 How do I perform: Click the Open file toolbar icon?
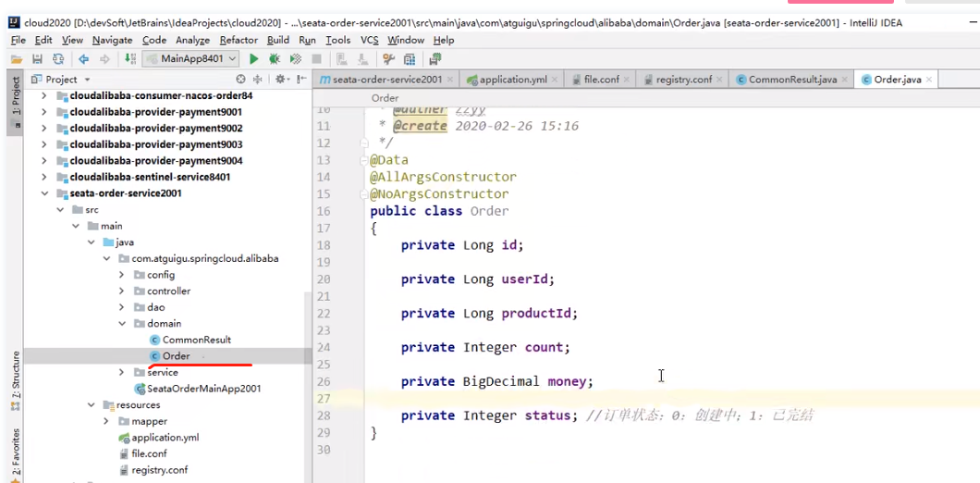[17, 59]
